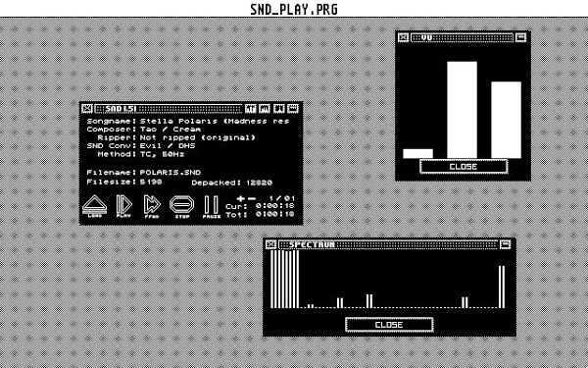Click the waveform-shaped icon in SND title bar
The image size is (588, 368).
pyautogui.click(x=265, y=109)
